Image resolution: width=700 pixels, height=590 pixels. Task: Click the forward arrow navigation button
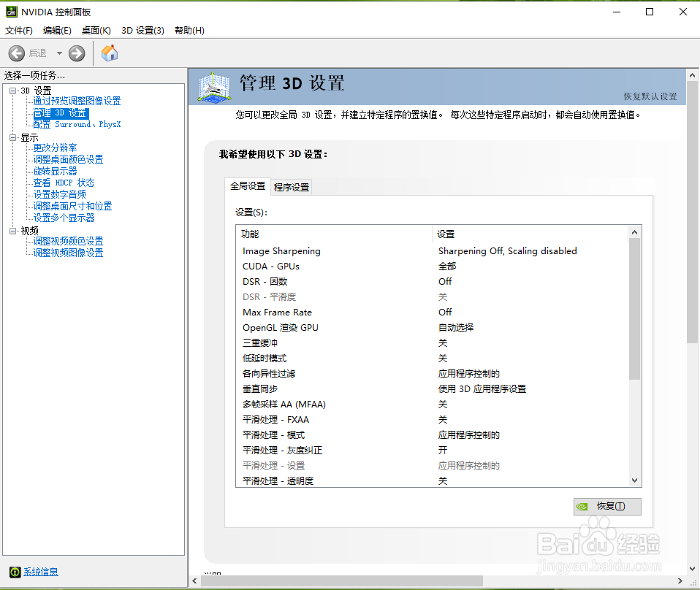point(77,53)
